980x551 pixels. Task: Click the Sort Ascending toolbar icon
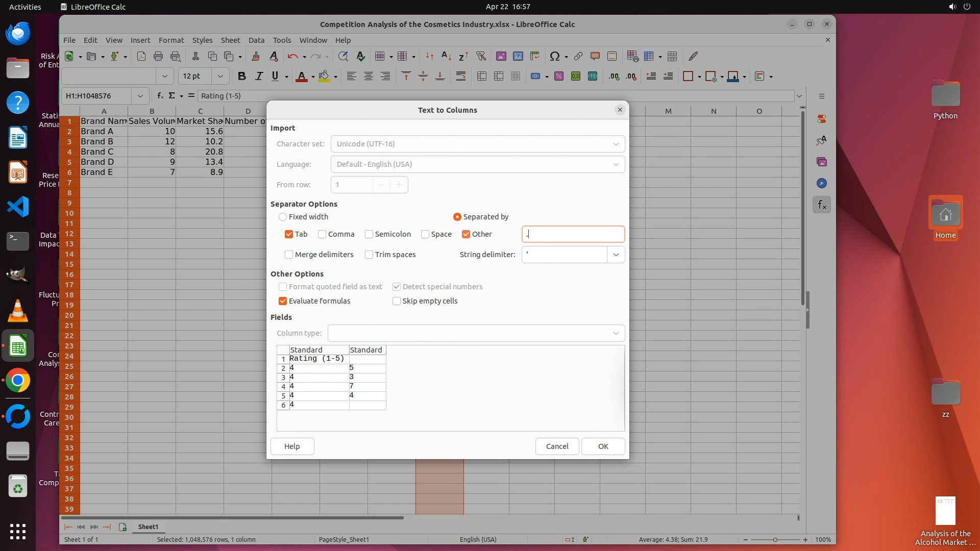[x=446, y=56]
